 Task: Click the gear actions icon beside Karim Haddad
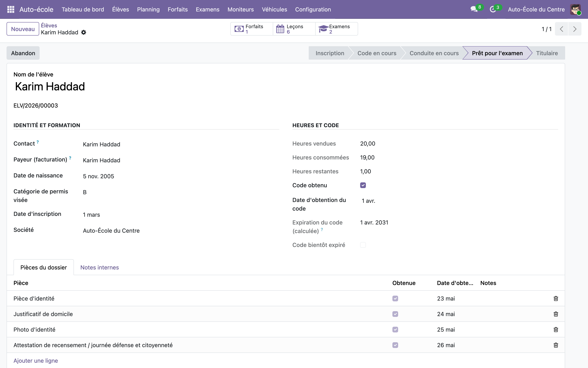coord(84,32)
